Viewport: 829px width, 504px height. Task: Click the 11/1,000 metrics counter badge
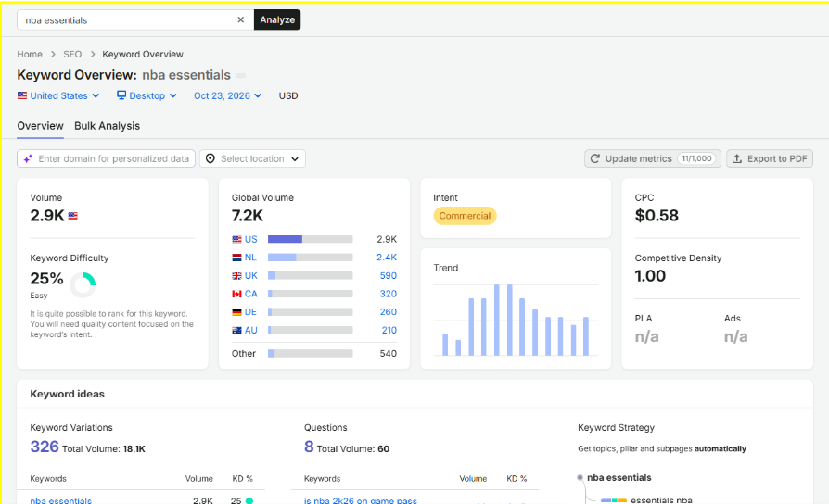point(696,158)
